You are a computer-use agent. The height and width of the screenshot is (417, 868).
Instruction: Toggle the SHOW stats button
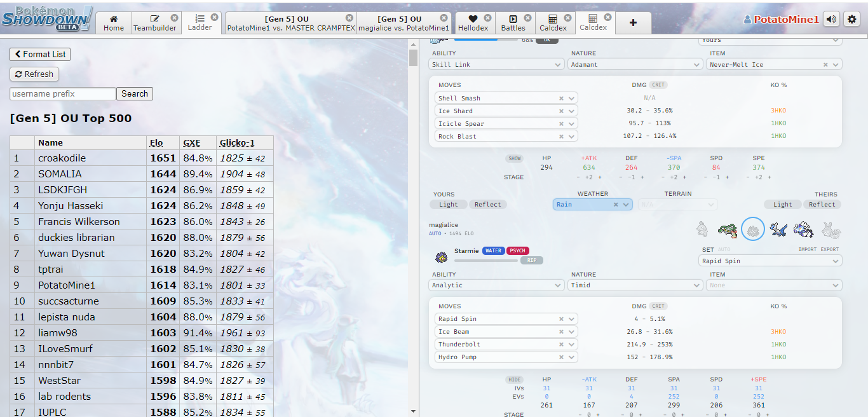pyautogui.click(x=515, y=158)
